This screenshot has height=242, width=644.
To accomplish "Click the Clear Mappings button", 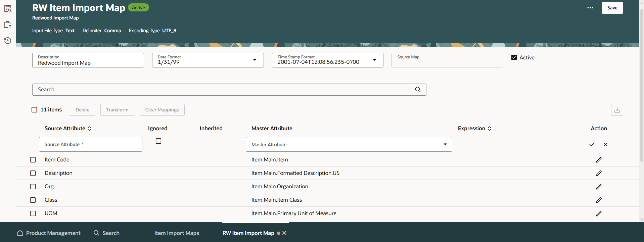I will click(x=162, y=110).
